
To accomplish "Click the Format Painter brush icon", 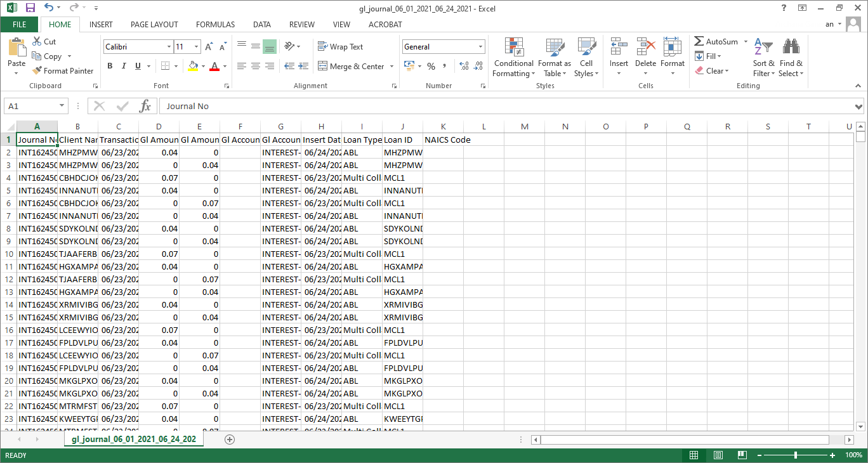I will pyautogui.click(x=37, y=71).
